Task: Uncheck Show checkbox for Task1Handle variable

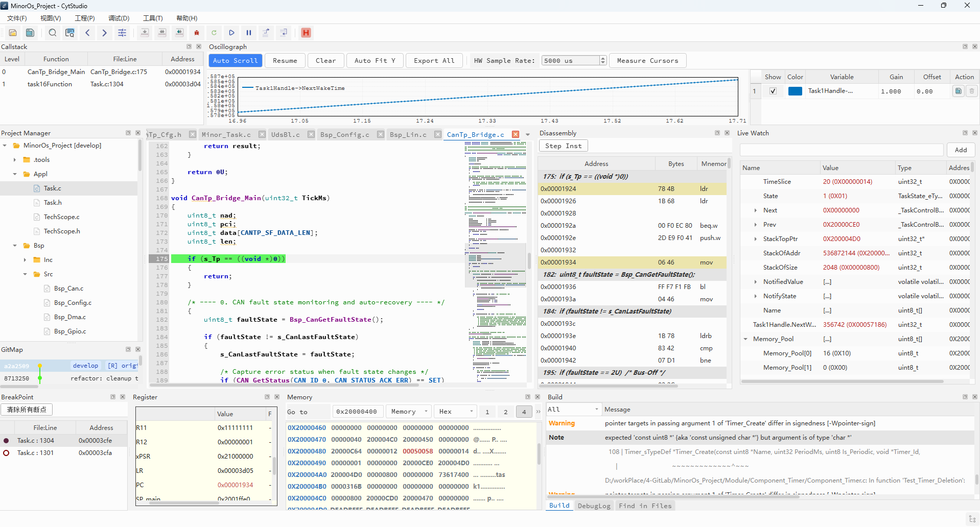Action: [773, 91]
